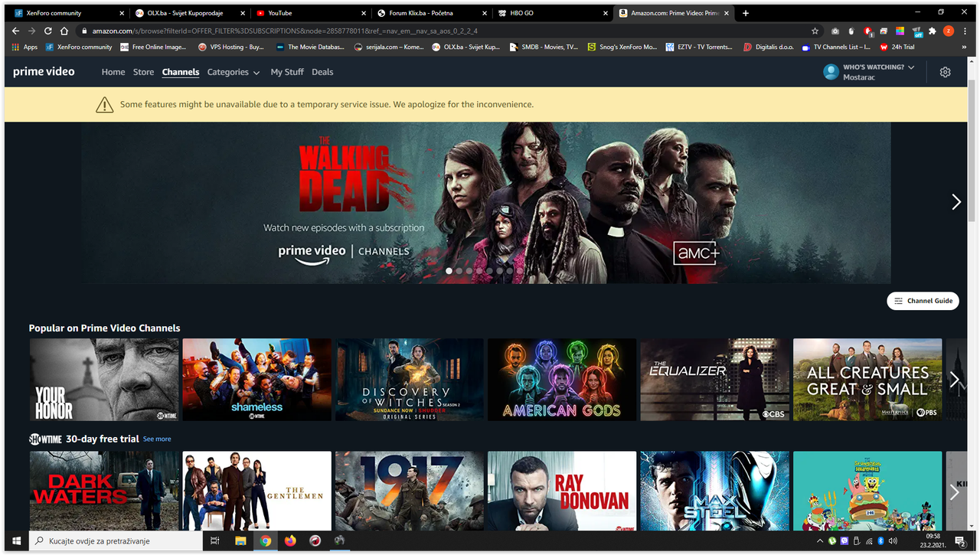Open My Stuff
This screenshot has height=555, width=980.
point(287,72)
